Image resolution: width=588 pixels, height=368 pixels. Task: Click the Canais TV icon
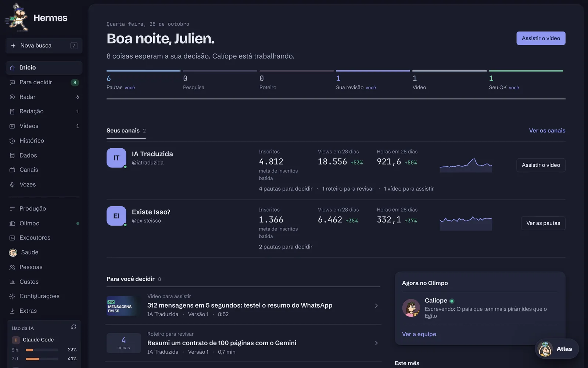click(x=12, y=170)
